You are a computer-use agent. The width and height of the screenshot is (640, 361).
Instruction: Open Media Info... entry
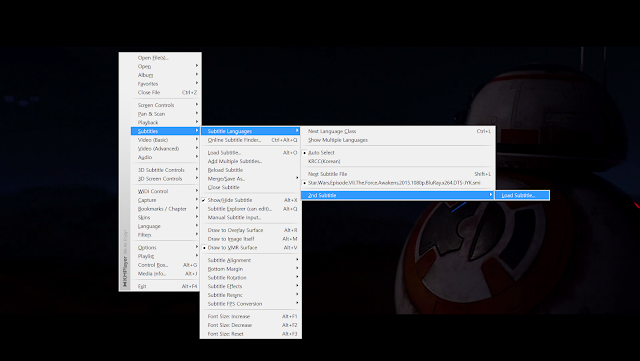coord(165,274)
